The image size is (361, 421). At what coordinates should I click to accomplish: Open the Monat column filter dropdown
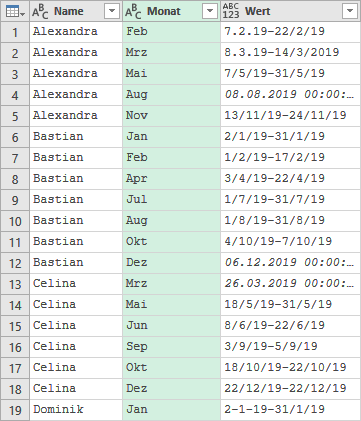pos(210,11)
